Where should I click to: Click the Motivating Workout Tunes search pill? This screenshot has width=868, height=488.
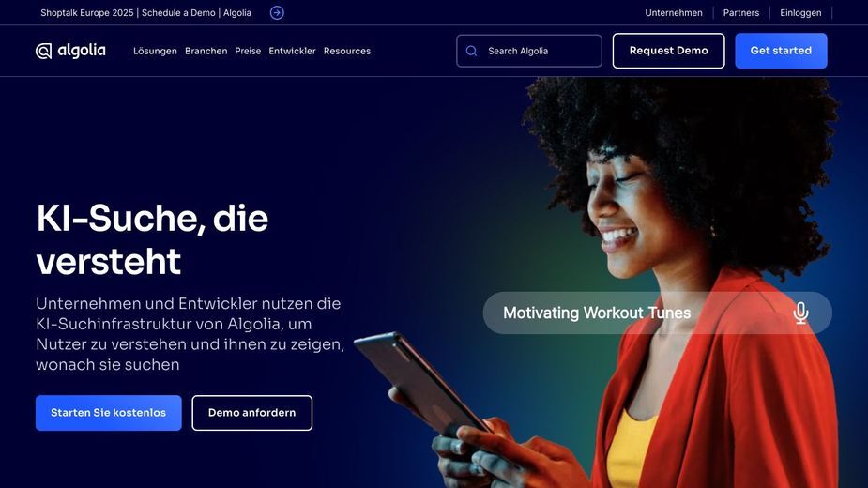tap(657, 313)
